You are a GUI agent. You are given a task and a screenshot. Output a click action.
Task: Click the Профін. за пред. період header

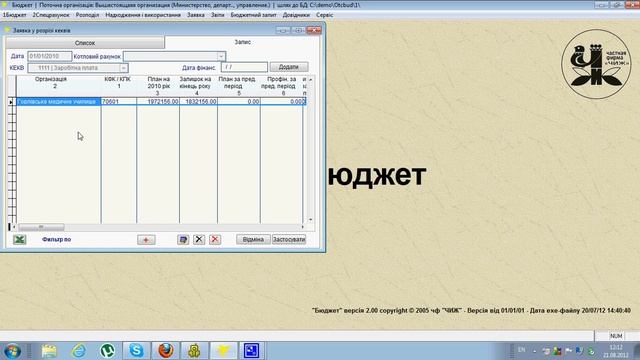(282, 86)
